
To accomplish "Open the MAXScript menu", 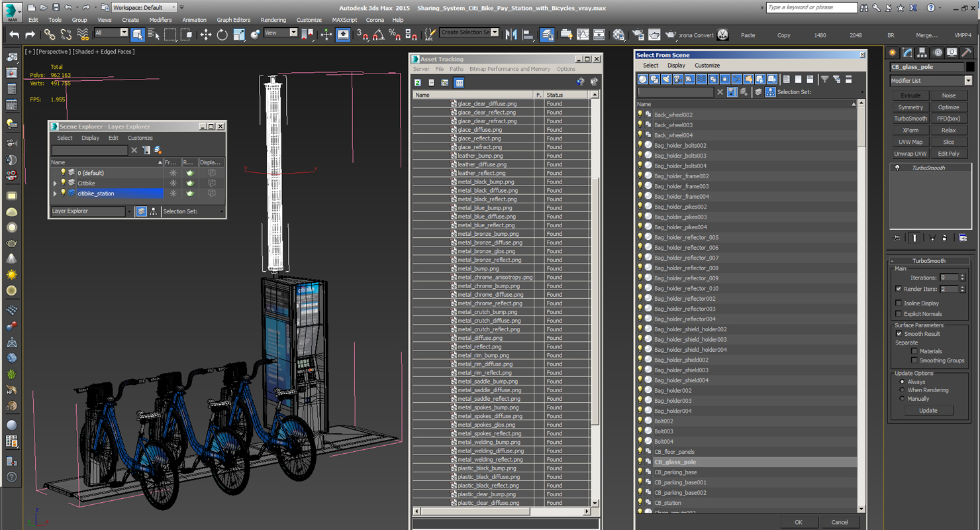I will 344,20.
